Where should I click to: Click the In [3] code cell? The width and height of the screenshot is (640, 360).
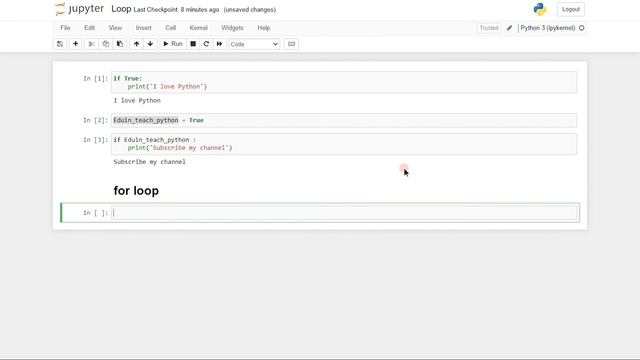(x=344, y=144)
